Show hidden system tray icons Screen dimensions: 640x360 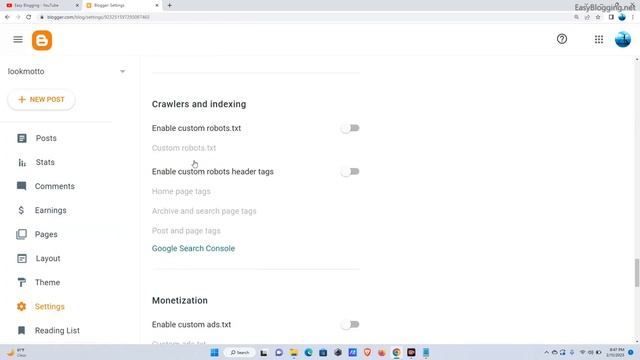click(546, 353)
